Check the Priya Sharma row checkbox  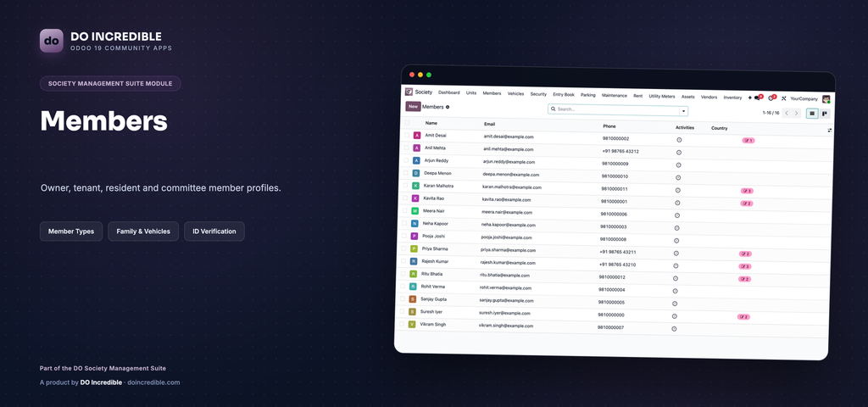pyautogui.click(x=403, y=248)
